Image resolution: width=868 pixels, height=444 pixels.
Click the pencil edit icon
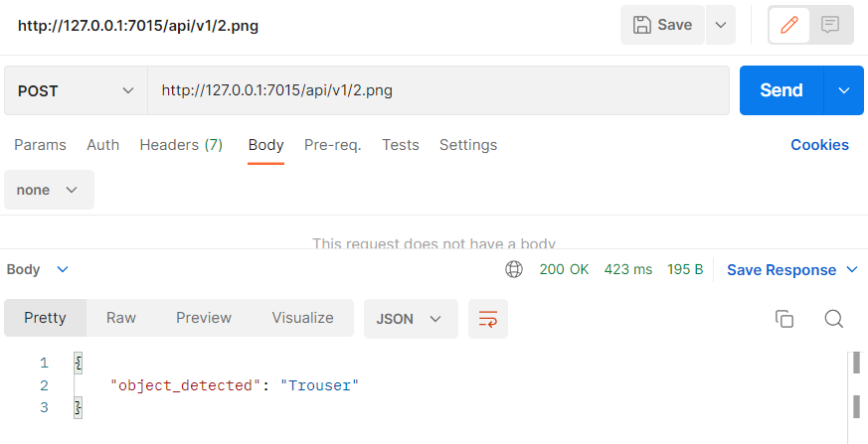790,25
